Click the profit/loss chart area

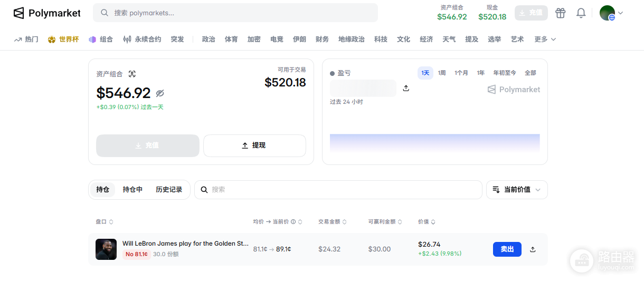(435, 143)
